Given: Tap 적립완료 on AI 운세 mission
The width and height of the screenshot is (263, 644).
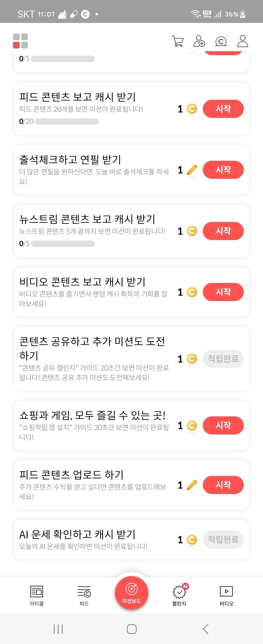Looking at the screenshot, I should point(223,539).
